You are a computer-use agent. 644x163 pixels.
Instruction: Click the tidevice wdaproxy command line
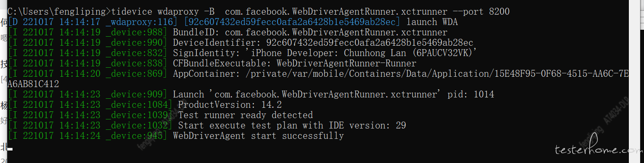255,12
